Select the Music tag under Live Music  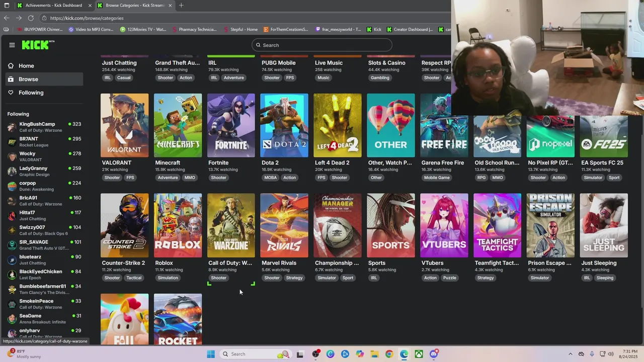(x=324, y=78)
